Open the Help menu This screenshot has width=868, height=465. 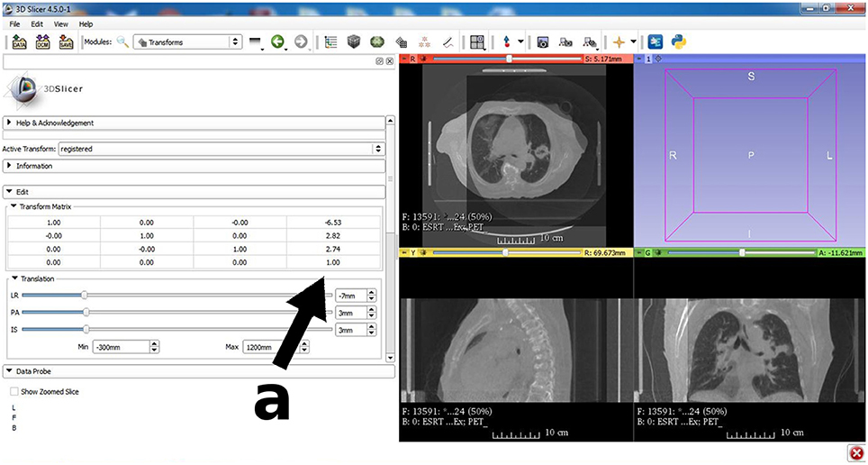click(x=86, y=24)
